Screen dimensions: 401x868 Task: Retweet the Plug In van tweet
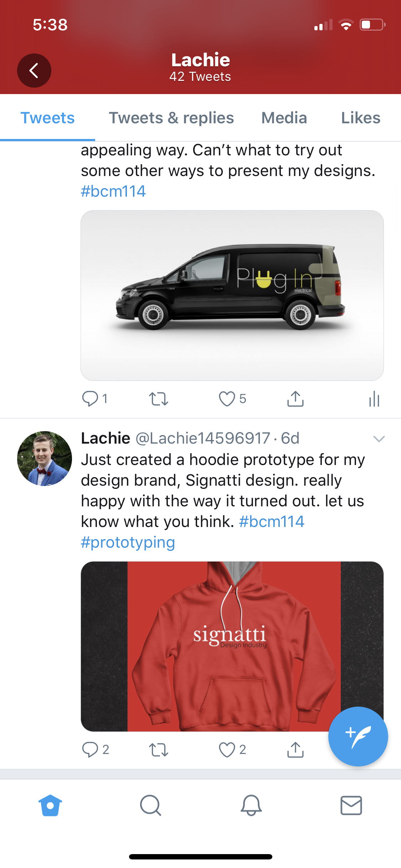coord(158,399)
